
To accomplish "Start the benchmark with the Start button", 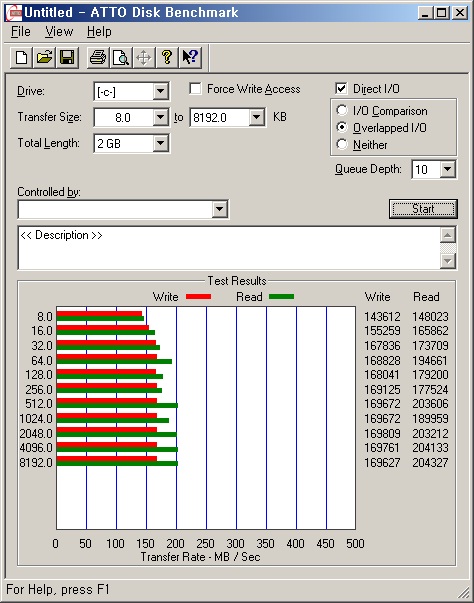I will pyautogui.click(x=423, y=209).
